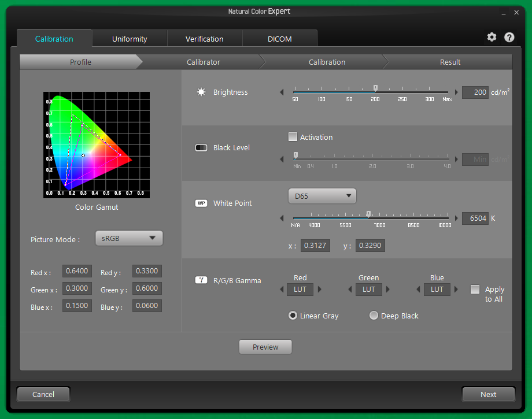Open the settings gear icon

[492, 37]
